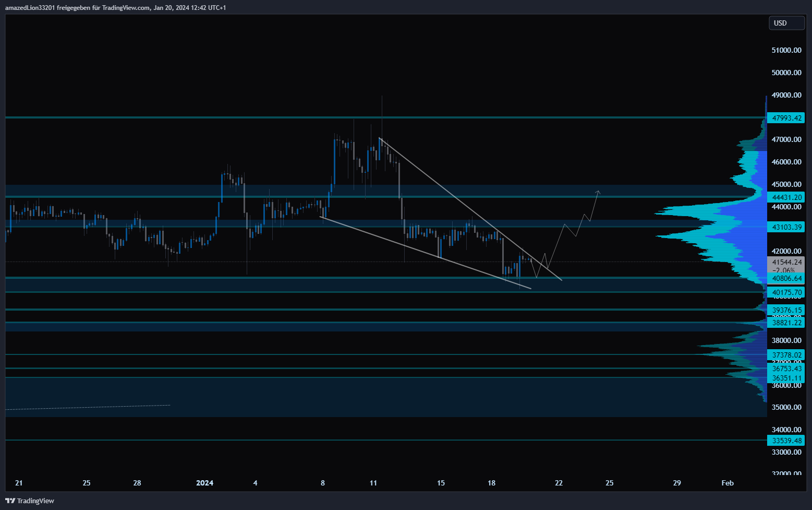Click the 49000.00 price axis tick
This screenshot has height=510, width=812.
tap(786, 95)
